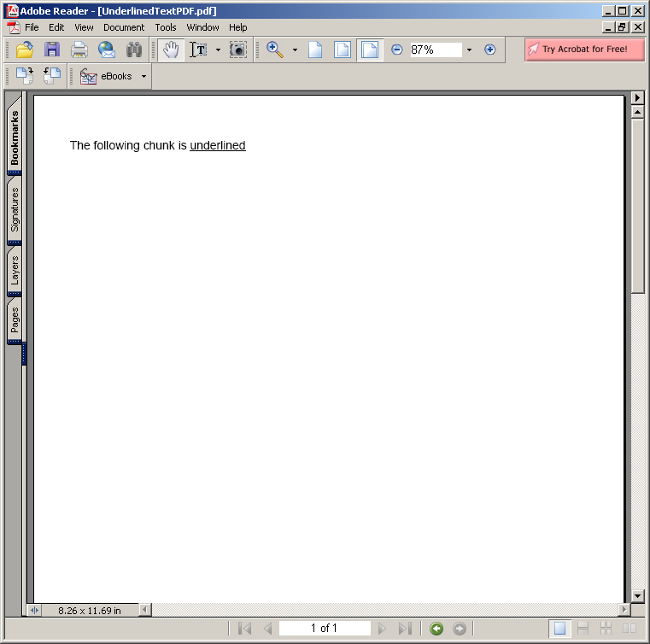Screen dimensions: 650x644
Task: Click the plus zoom in button
Action: [490, 50]
